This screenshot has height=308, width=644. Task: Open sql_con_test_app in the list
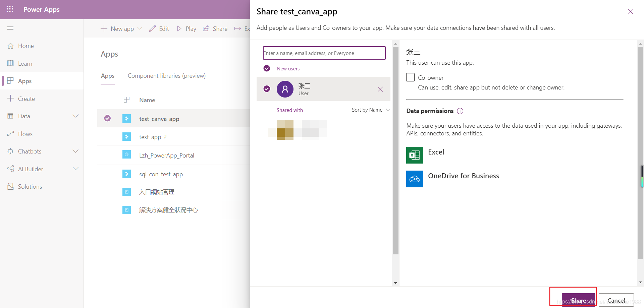tap(161, 174)
